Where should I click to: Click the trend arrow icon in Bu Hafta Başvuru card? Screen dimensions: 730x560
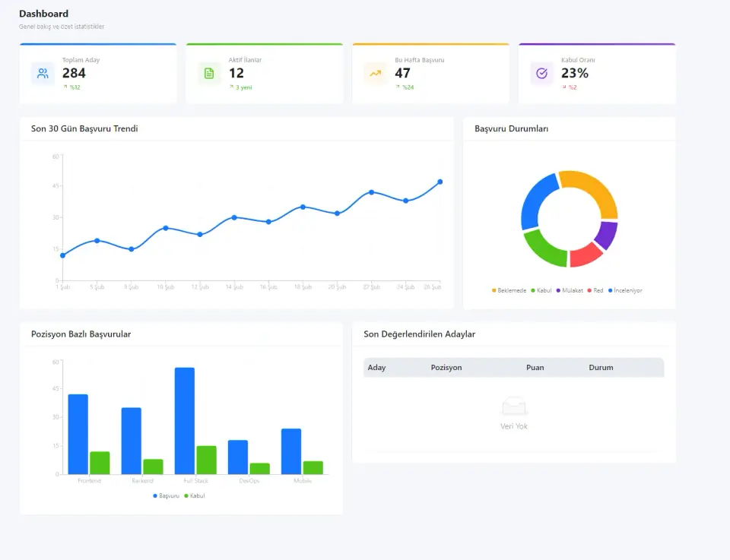[375, 74]
